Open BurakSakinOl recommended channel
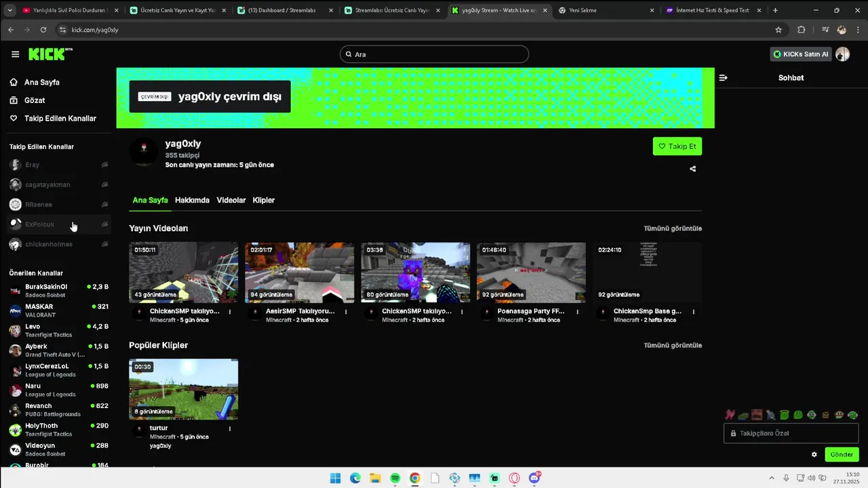Screen dimensions: 868x488 click(59, 291)
